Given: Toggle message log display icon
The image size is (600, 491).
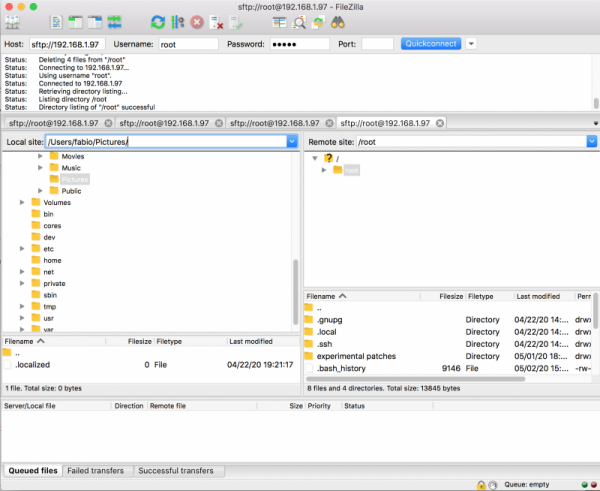Looking at the screenshot, I should tap(57, 23).
